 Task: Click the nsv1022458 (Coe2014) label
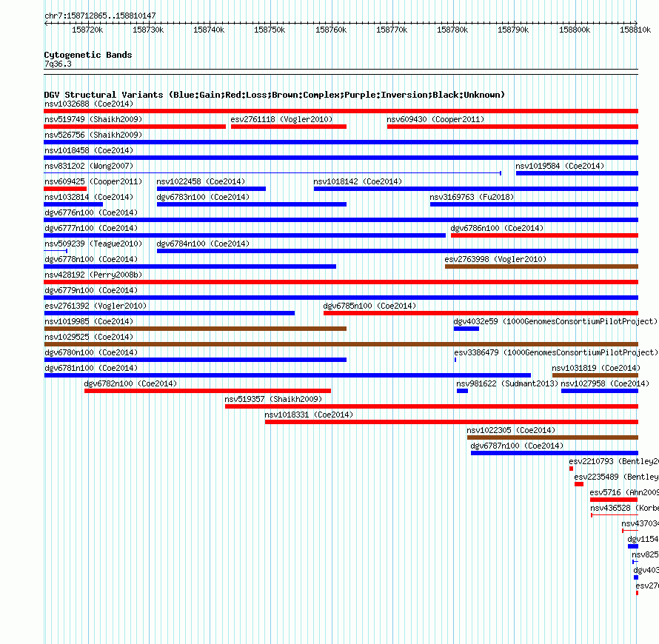[x=201, y=181]
